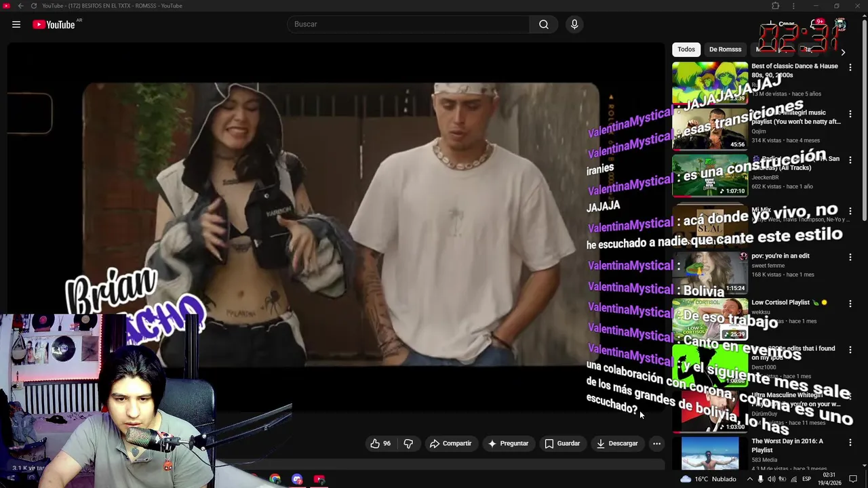The image size is (868, 488).
Task: Open the network tray icon
Action: tap(794, 479)
